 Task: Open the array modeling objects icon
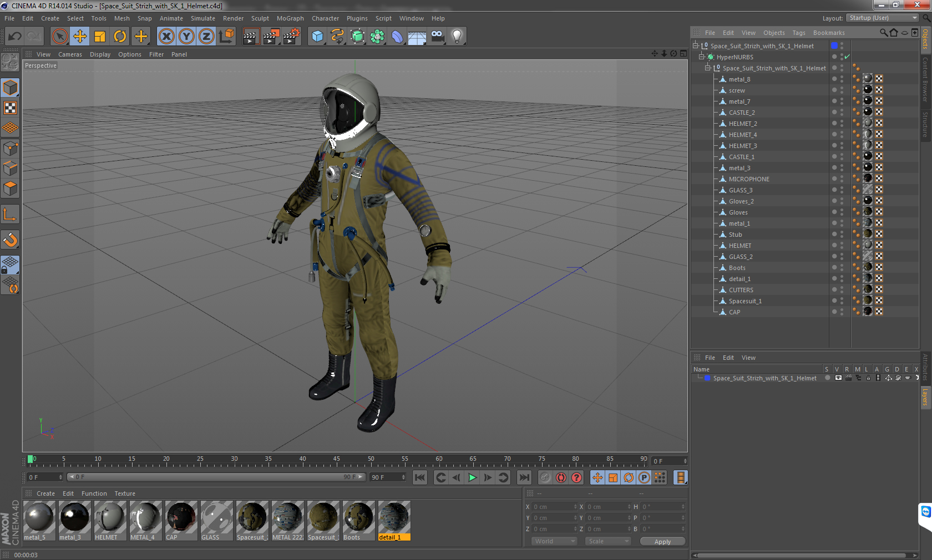click(377, 37)
